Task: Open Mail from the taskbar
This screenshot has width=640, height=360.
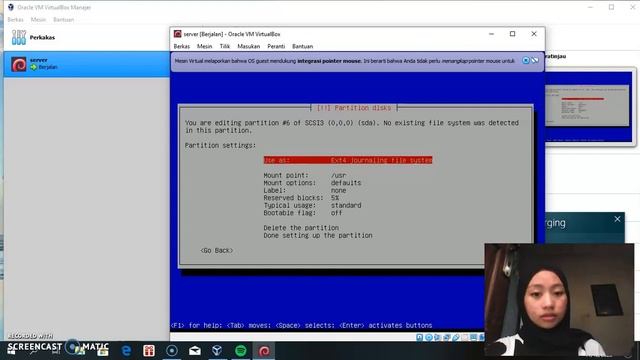Action: 195,351
